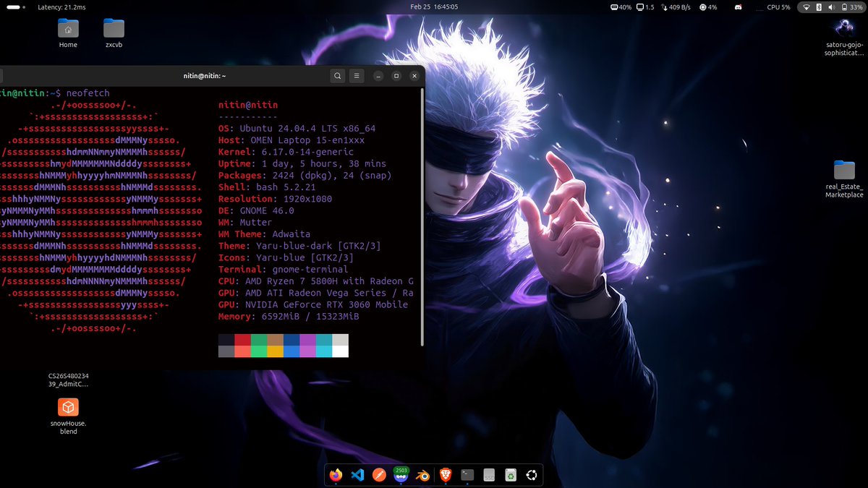This screenshot has height=488, width=868.
Task: Click the terminal vertical scrollbar
Action: tap(422, 217)
